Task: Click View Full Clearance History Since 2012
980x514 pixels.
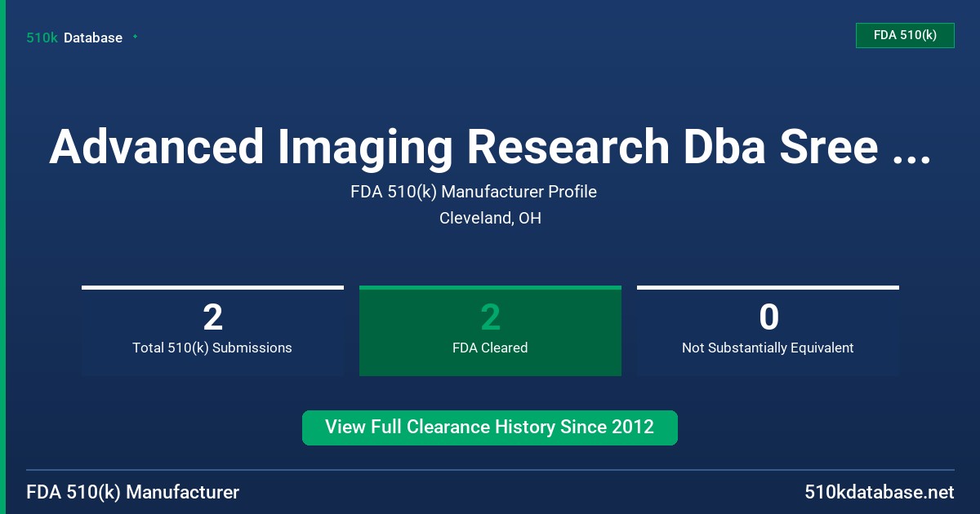Action: coord(490,428)
